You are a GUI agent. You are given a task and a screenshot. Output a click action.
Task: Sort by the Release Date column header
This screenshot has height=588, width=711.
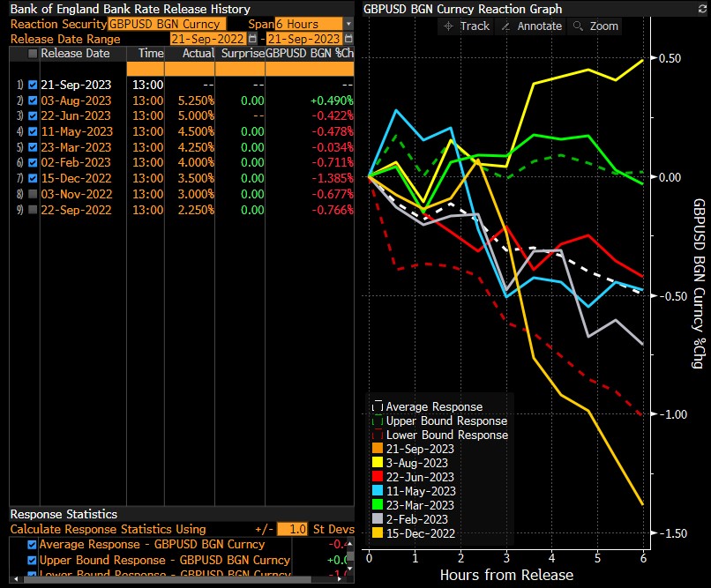(75, 54)
